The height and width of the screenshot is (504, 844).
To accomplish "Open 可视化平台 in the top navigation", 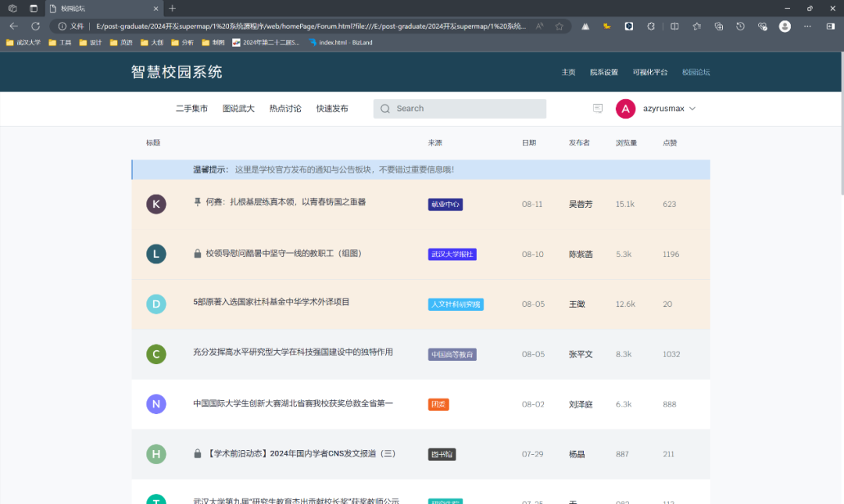I will pyautogui.click(x=650, y=72).
